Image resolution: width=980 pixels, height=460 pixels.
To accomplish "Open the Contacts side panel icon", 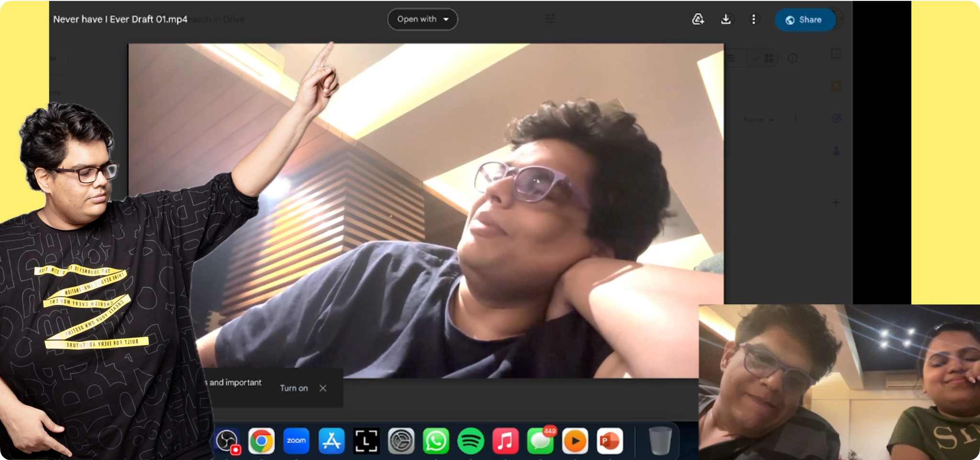I will pyautogui.click(x=836, y=151).
